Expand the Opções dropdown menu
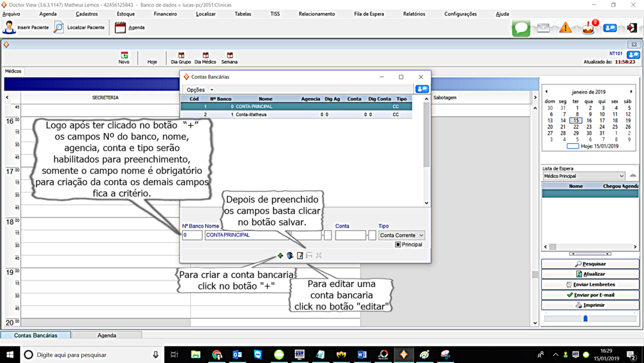Viewport: 644px width, 363px height. [x=200, y=90]
